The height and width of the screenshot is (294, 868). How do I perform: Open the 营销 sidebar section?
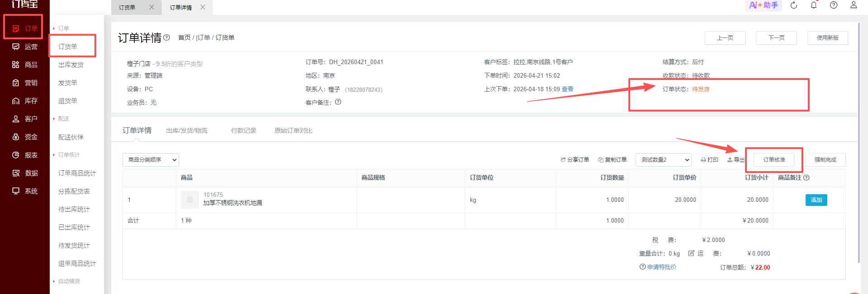24,83
